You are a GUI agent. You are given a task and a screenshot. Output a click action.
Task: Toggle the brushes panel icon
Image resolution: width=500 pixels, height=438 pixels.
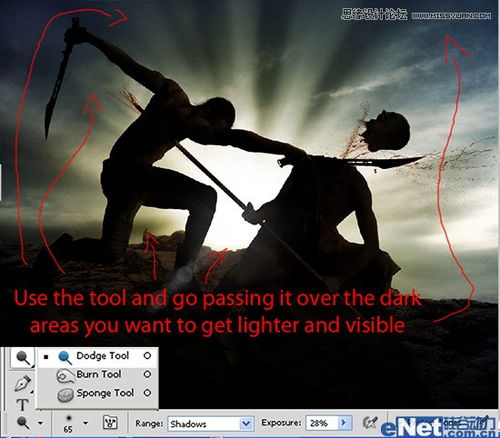110,422
